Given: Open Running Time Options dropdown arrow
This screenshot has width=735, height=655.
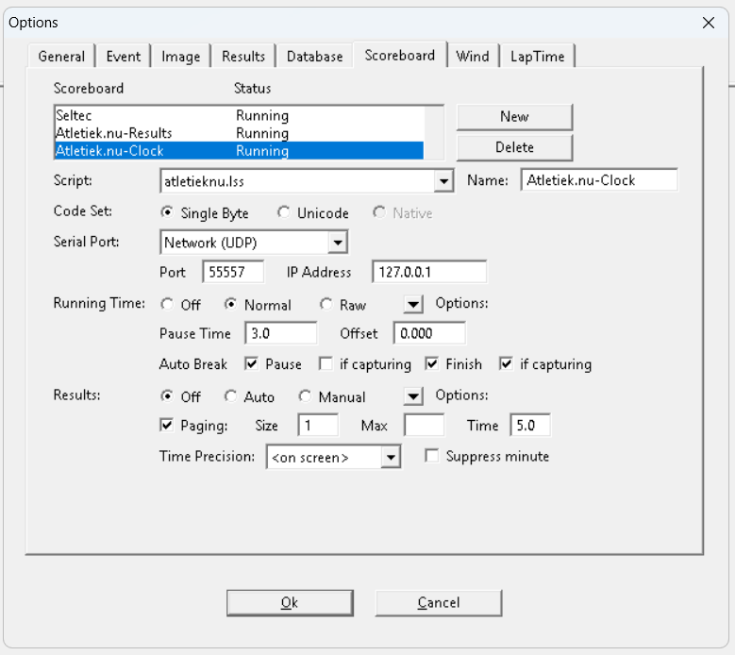Looking at the screenshot, I should pos(413,304).
